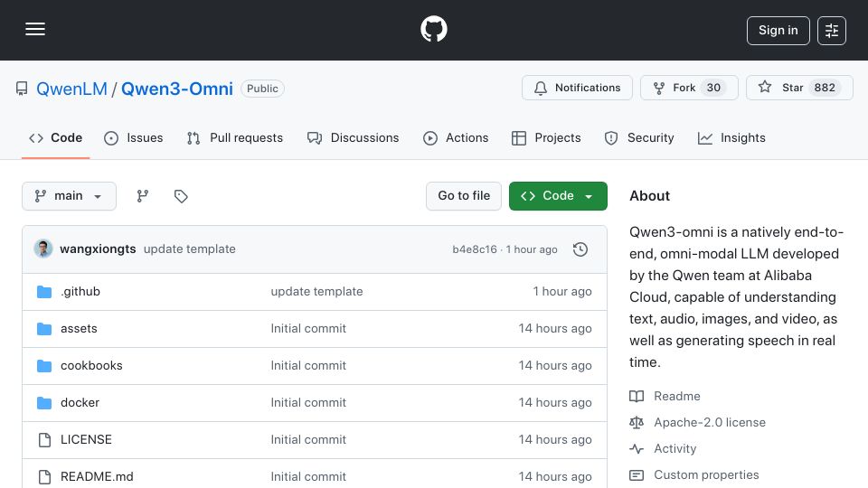The image size is (868, 488).
Task: Click the .github folder icon
Action: (x=44, y=292)
